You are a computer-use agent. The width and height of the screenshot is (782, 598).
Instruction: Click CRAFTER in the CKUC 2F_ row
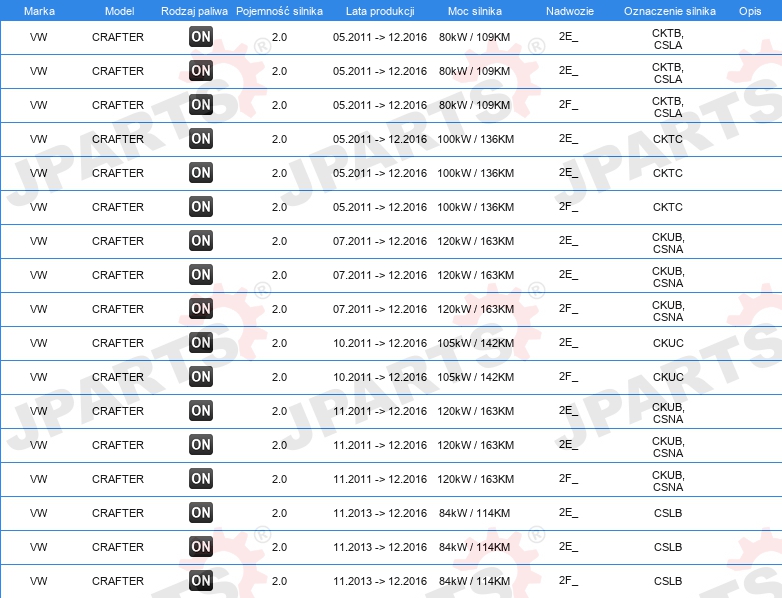click(x=118, y=377)
